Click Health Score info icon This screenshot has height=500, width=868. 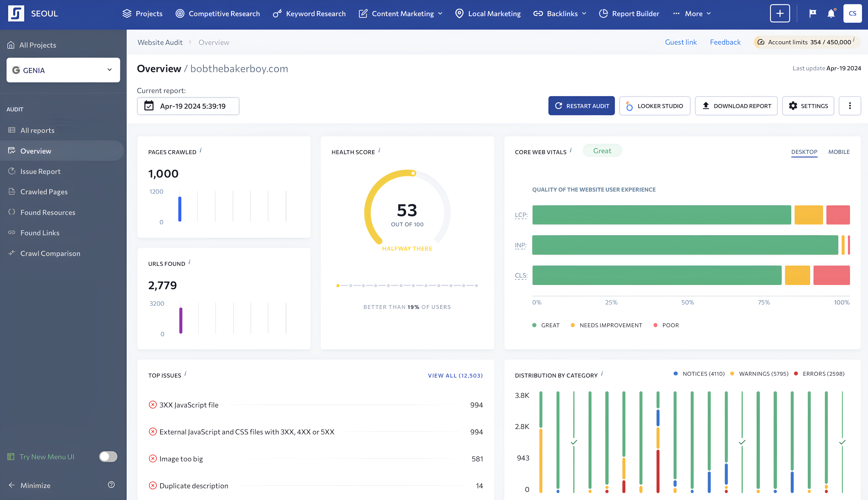379,150
